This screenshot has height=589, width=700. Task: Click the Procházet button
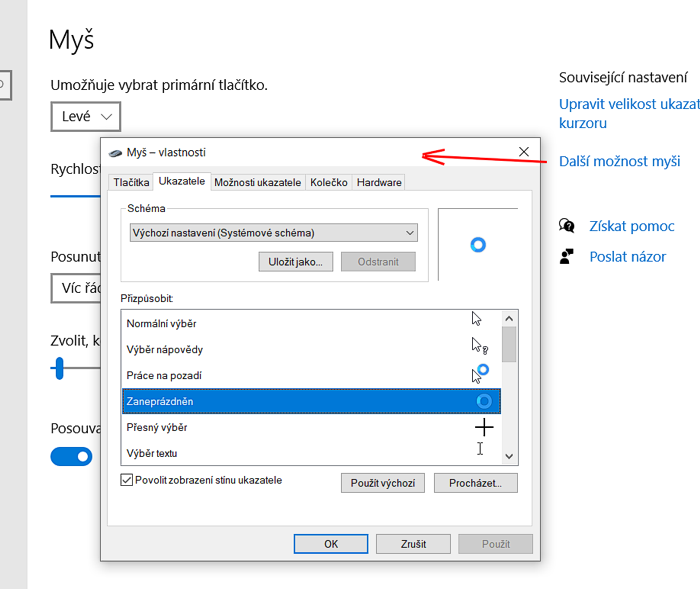482,483
